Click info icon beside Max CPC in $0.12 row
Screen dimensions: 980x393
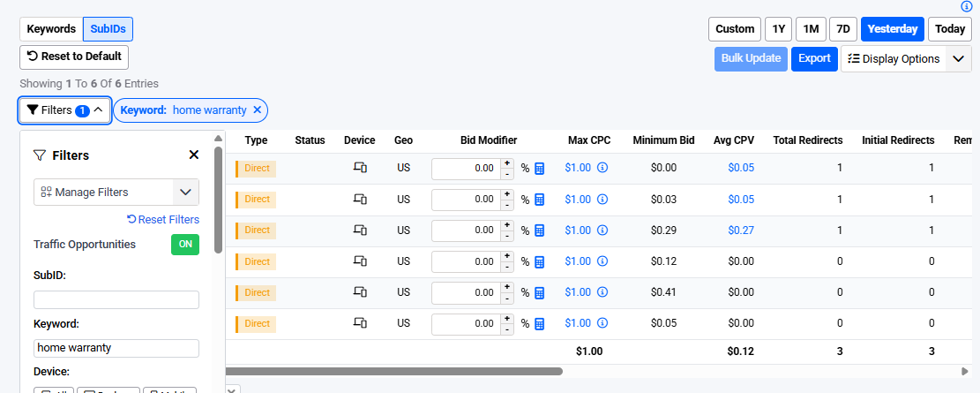coord(602,261)
